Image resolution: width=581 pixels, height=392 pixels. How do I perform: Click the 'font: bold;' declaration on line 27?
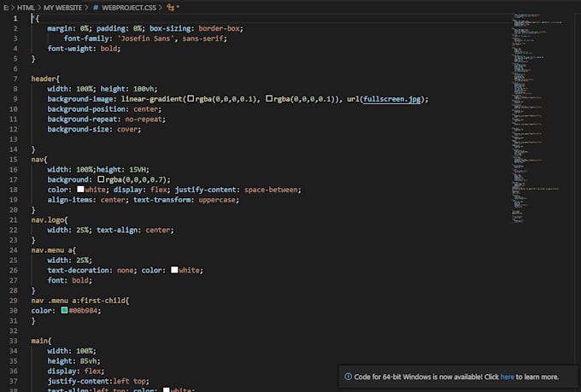pyautogui.click(x=70, y=280)
